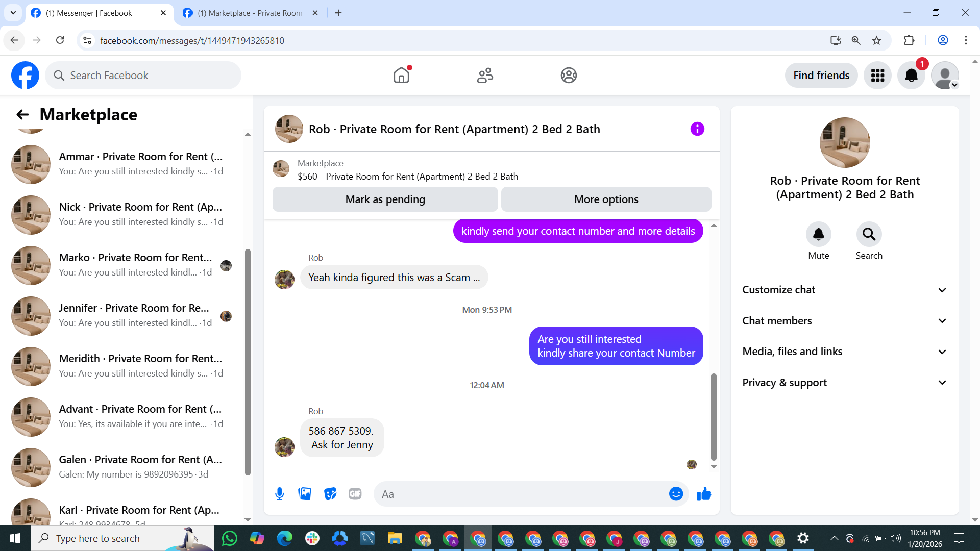Click the Find friends button
This screenshot has width=980, height=551.
coord(821,76)
